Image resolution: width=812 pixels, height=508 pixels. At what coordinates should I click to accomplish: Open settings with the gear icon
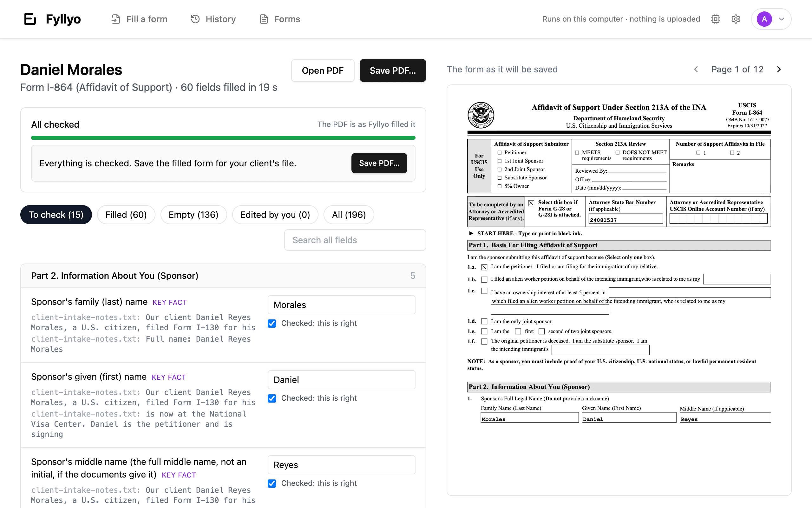pos(736,19)
